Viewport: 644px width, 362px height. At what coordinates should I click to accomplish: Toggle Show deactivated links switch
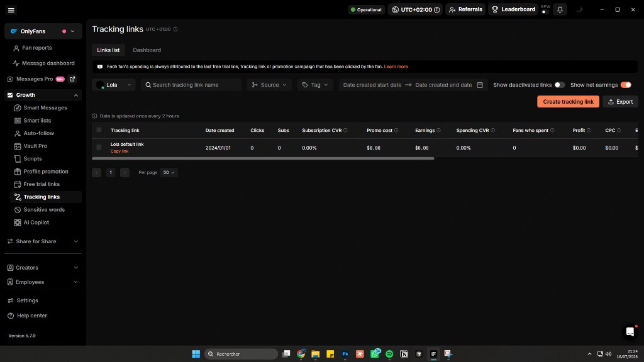[559, 85]
